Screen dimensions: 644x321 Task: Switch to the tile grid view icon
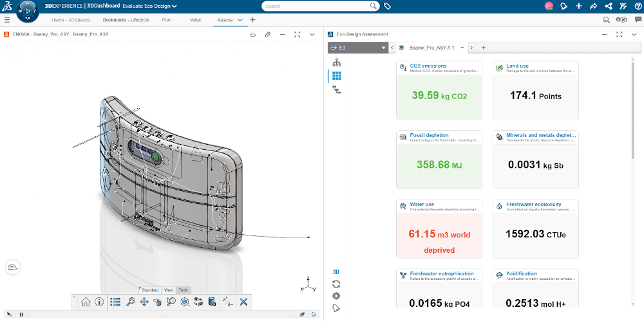point(336,76)
